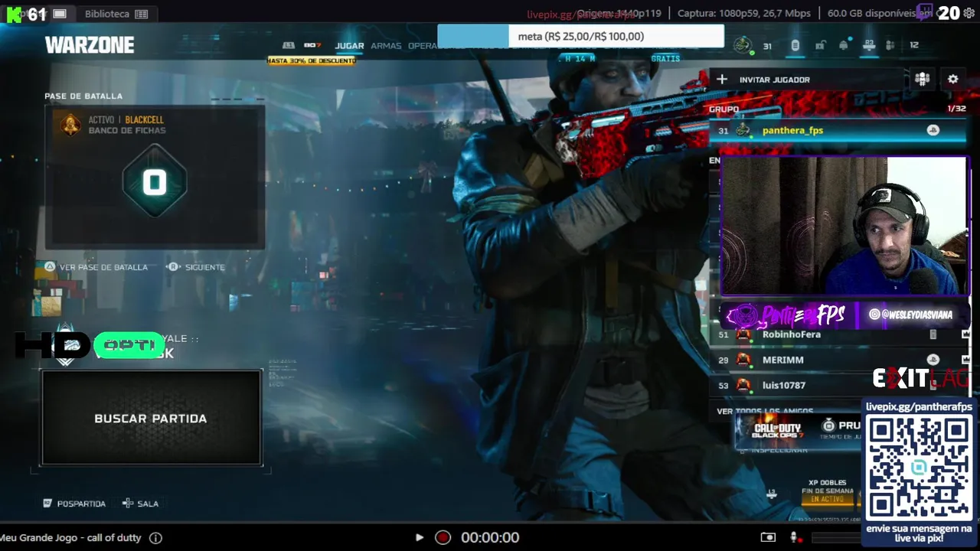
Task: Start preview with play button
Action: click(419, 537)
